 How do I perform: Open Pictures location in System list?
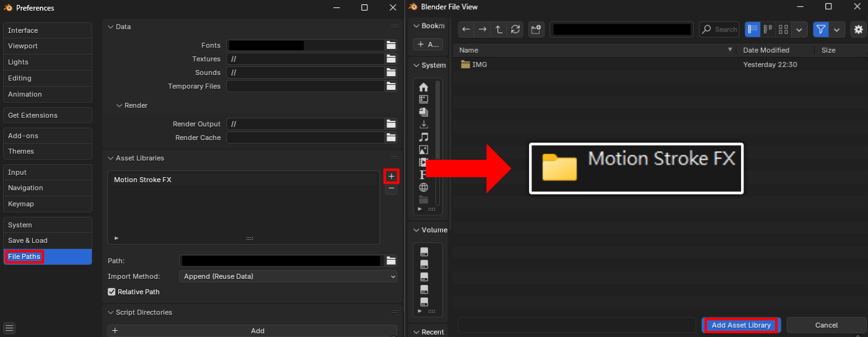[424, 149]
